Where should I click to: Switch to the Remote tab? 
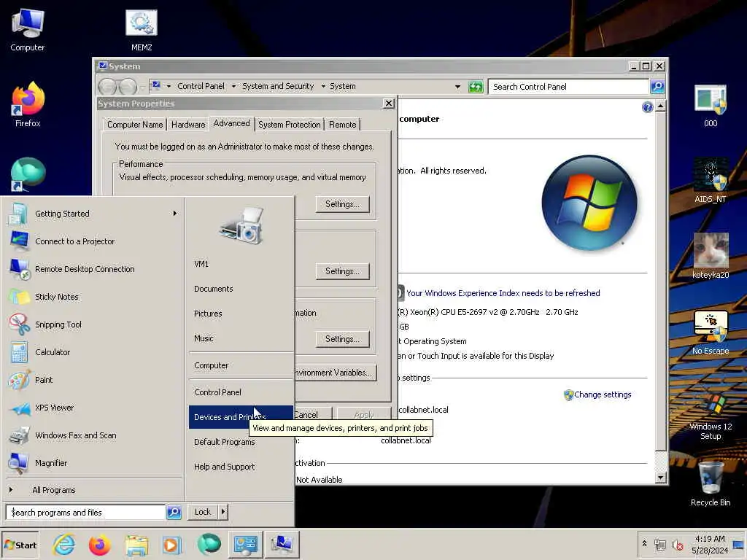pyautogui.click(x=343, y=124)
